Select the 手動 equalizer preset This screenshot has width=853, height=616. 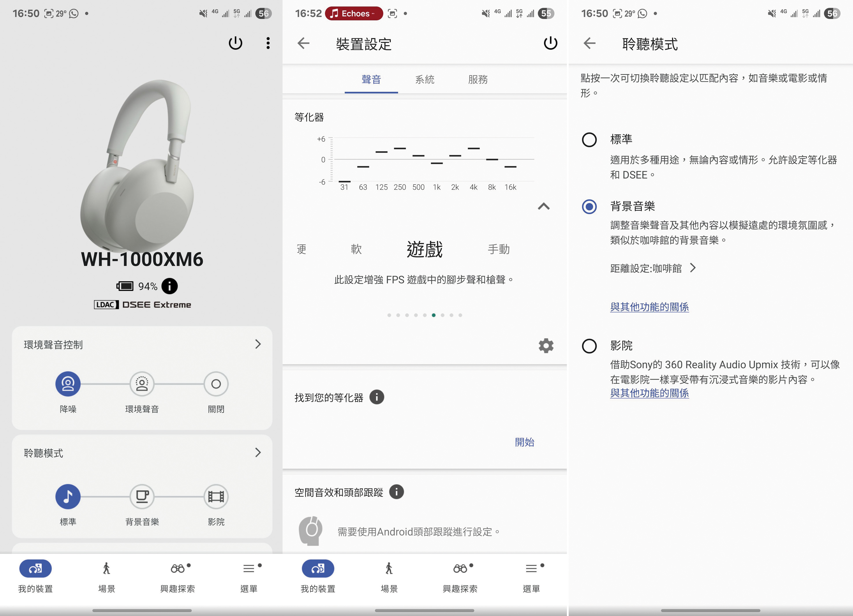coord(499,249)
